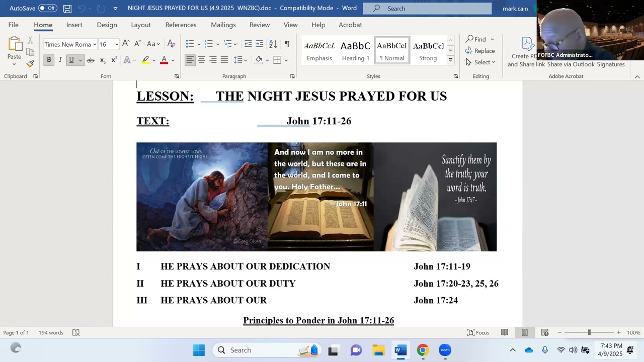Shrink font size with the smaller A button
Screen dimensions: 644x362
pyautogui.click(x=137, y=44)
